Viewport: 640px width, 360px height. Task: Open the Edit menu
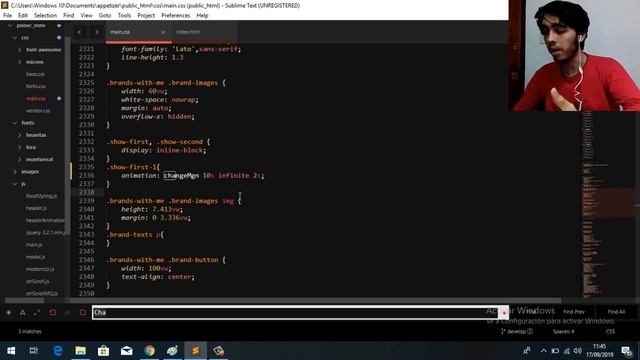pos(23,16)
